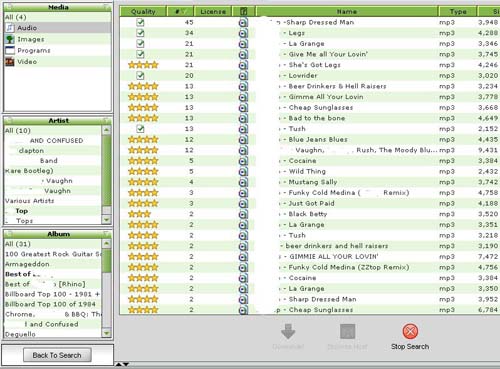The height and width of the screenshot is (369, 500).
Task: Click the Album list scroll down arrow
Action: (x=106, y=333)
